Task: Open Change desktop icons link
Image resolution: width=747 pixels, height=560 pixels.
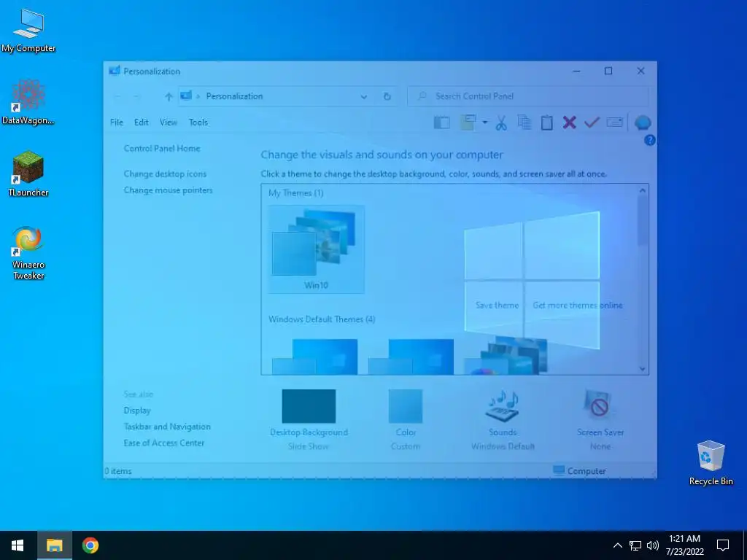Action: click(165, 174)
